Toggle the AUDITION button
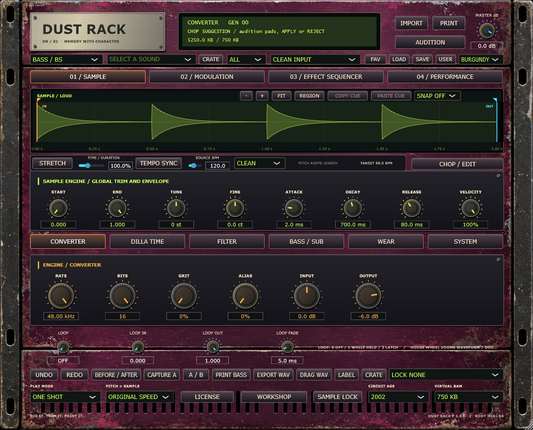The image size is (533, 430). [430, 42]
